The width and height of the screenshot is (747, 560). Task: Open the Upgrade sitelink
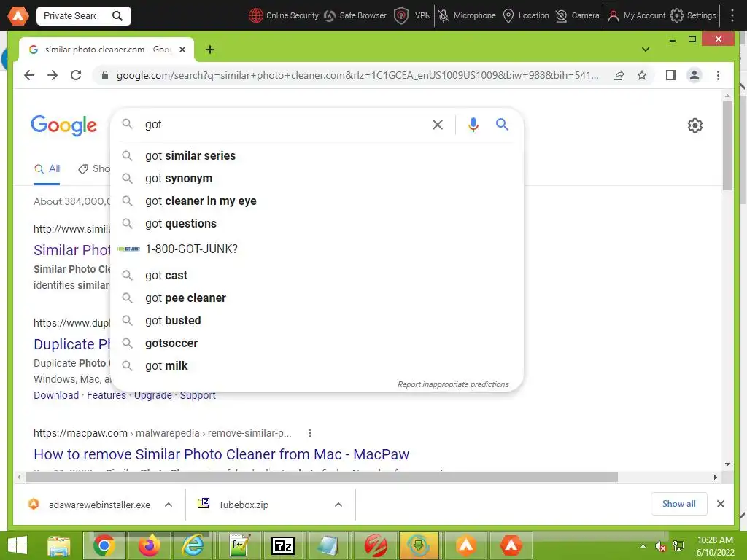click(x=153, y=395)
